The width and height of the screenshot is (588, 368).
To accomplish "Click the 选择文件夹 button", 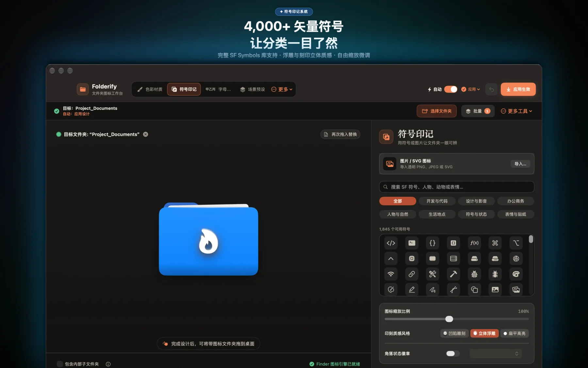I will [437, 111].
